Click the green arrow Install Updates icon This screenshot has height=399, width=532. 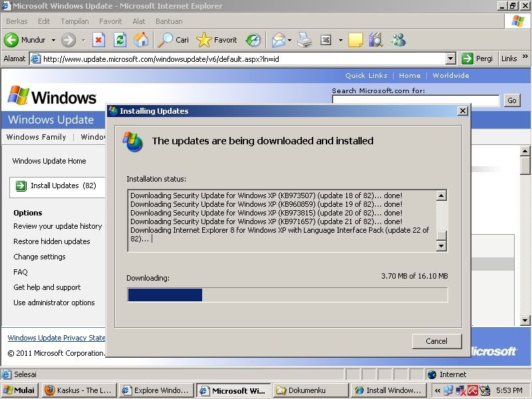point(21,186)
